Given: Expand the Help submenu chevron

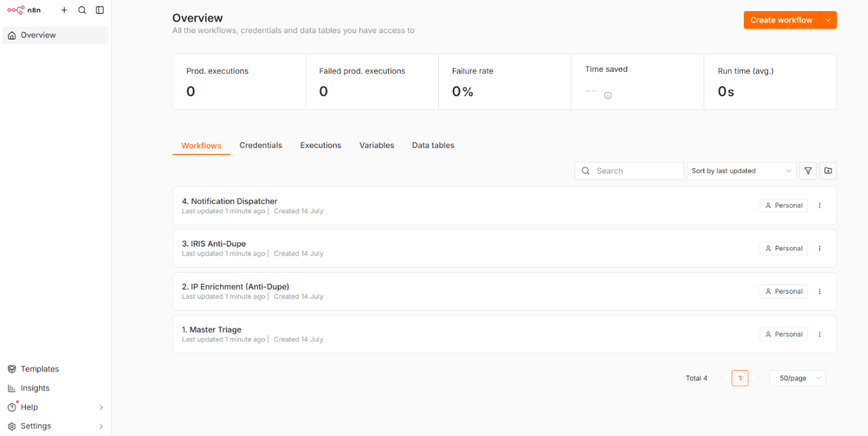Looking at the screenshot, I should click(x=101, y=407).
